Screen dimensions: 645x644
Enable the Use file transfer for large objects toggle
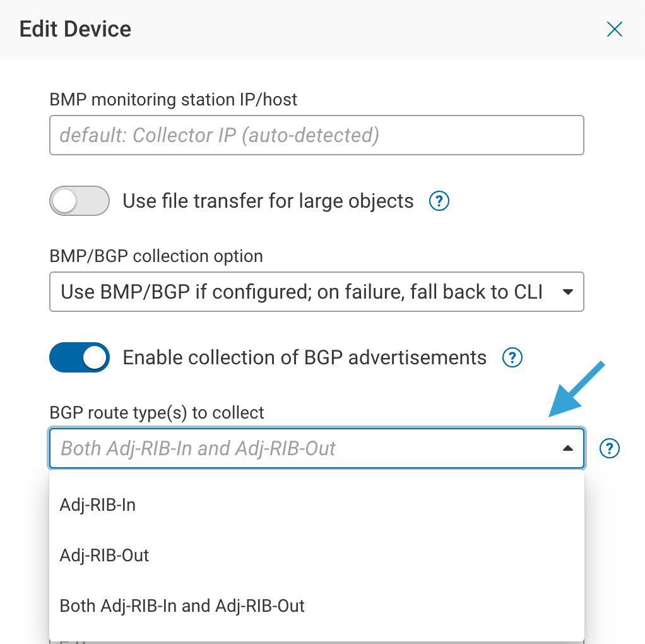[x=79, y=201]
